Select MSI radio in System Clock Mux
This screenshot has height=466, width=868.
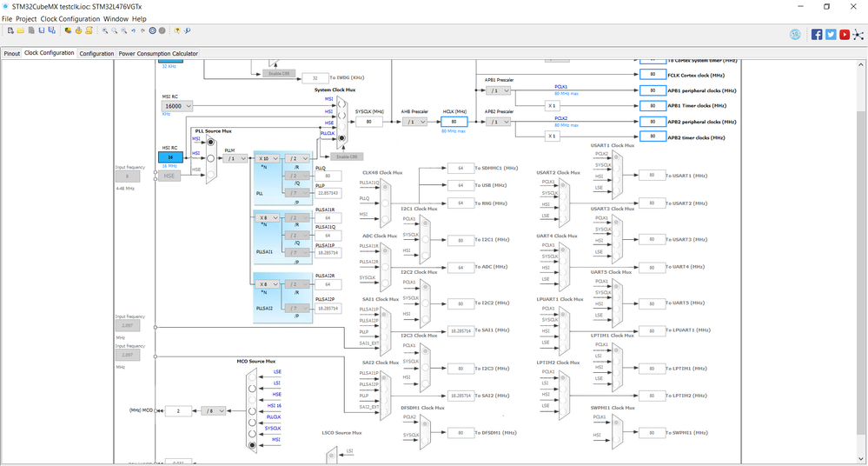(x=341, y=104)
